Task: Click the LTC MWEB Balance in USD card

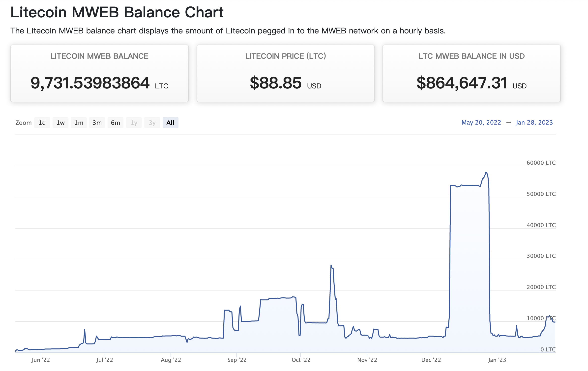Action: click(471, 73)
